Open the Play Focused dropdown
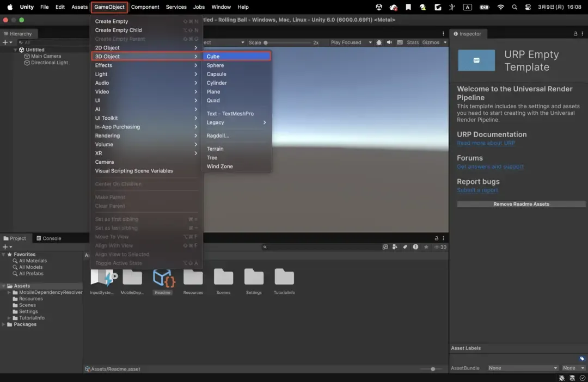Image resolution: width=588 pixels, height=382 pixels. tap(350, 42)
